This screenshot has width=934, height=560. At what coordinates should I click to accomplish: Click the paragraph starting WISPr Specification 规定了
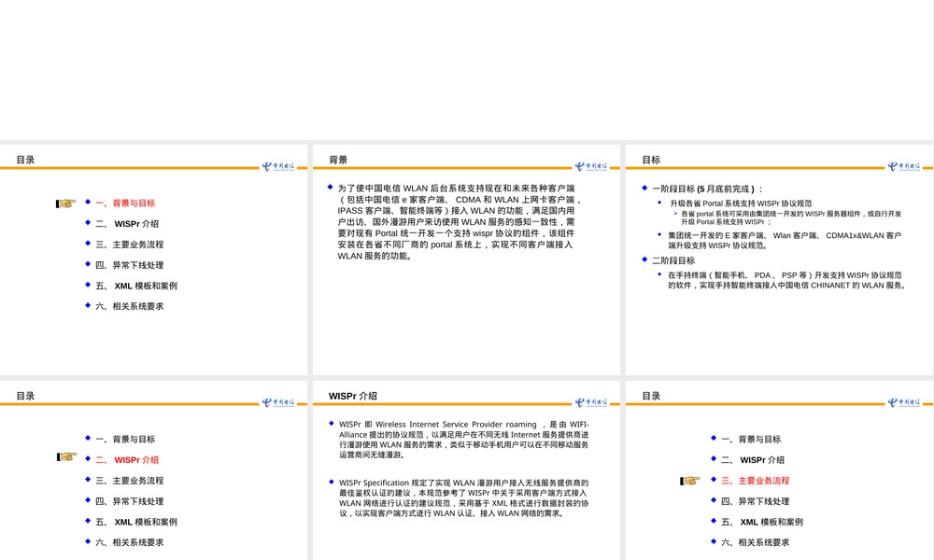464,498
